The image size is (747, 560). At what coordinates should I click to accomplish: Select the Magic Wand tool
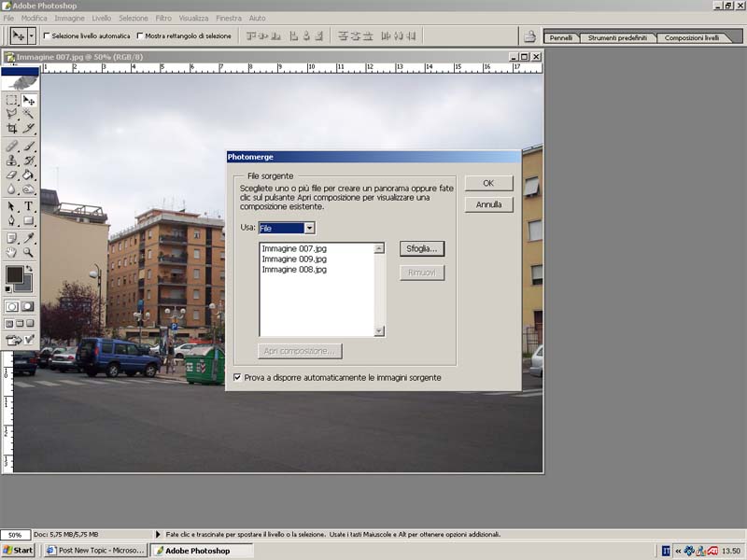pos(29,114)
